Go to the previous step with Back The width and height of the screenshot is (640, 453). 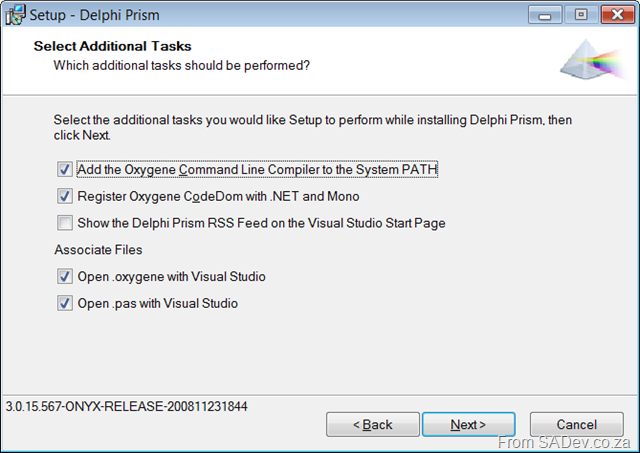pyautogui.click(x=373, y=424)
